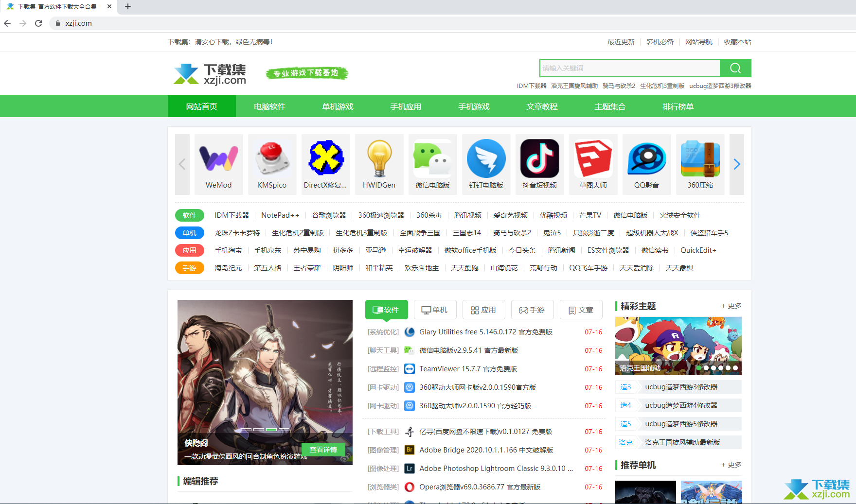
Task: Click the red 应用 category pill
Action: 190,250
